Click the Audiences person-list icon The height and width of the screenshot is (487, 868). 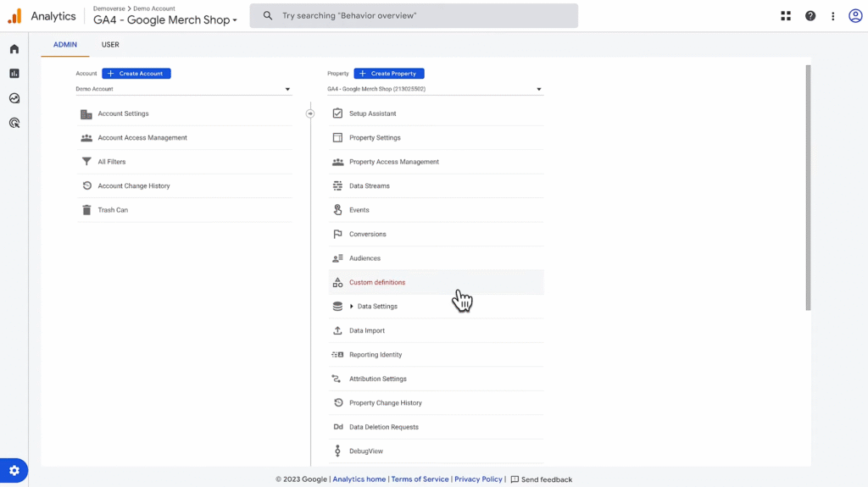pos(337,258)
